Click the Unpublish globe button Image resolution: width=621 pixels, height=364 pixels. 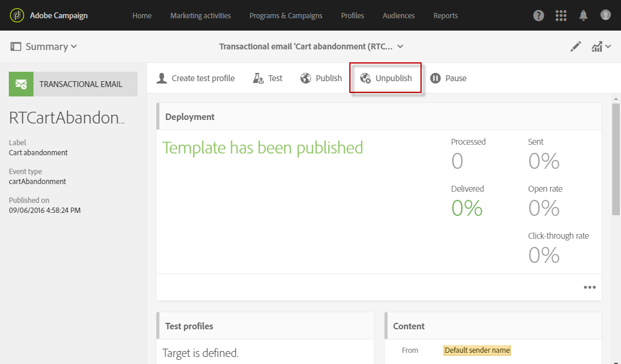click(386, 78)
